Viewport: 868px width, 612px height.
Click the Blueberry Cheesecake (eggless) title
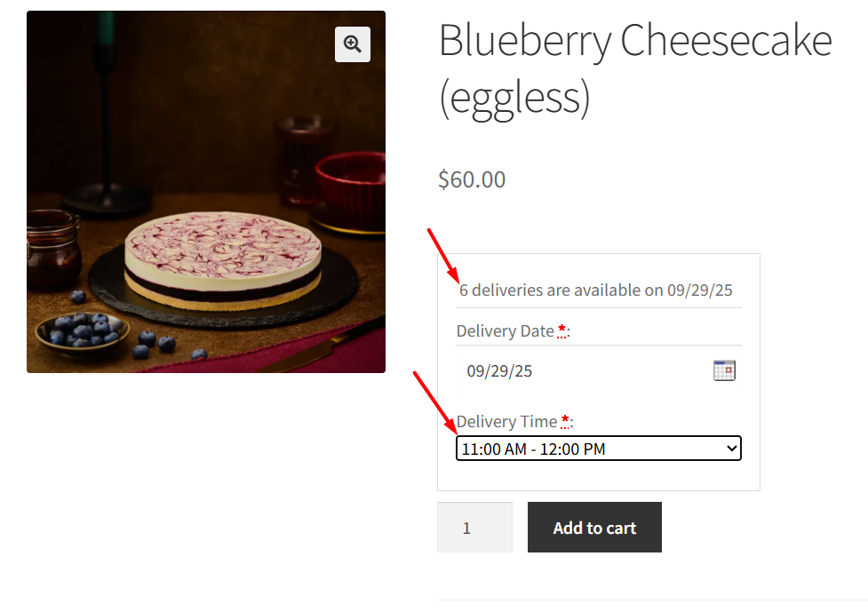(634, 68)
